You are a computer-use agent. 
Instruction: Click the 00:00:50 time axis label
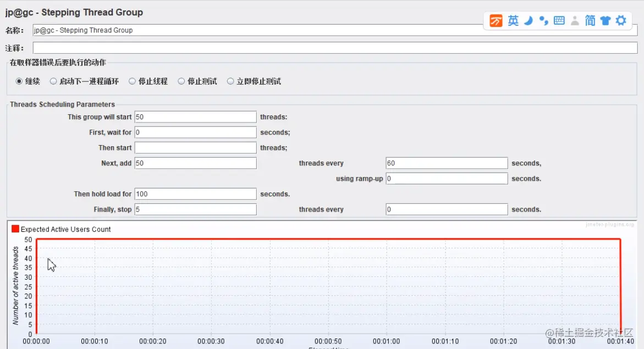328,341
